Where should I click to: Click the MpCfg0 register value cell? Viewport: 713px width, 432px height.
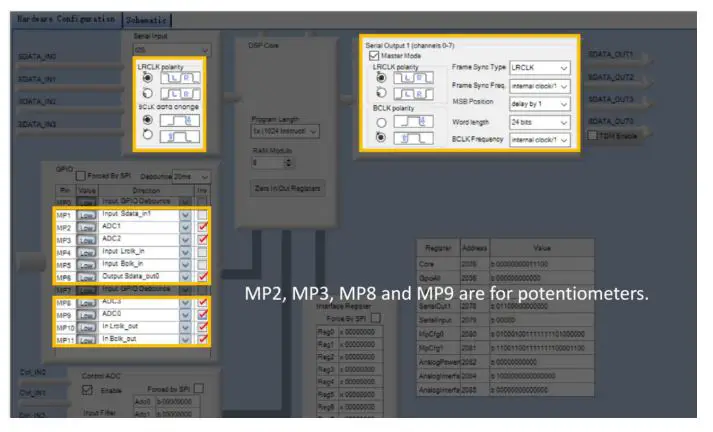click(x=542, y=334)
